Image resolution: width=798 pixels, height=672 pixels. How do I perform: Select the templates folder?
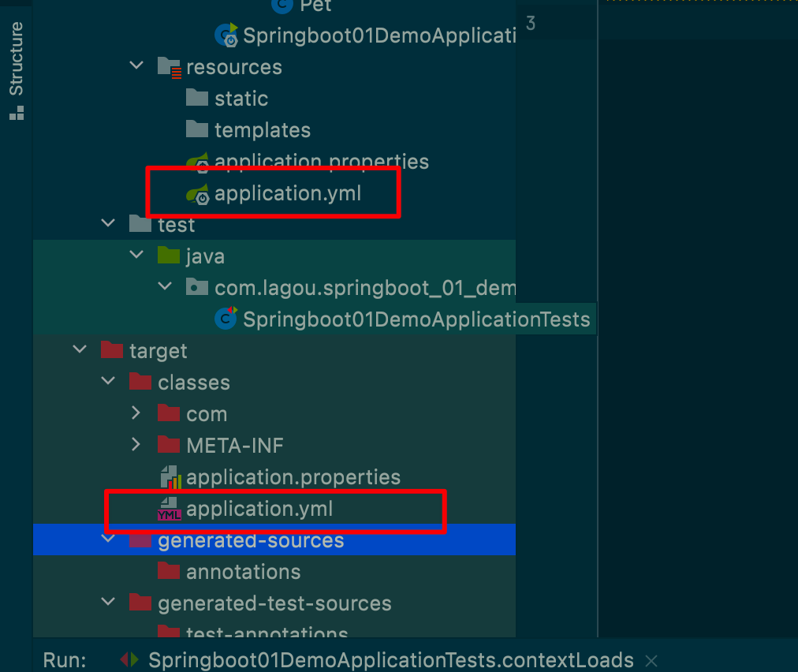[x=263, y=130]
